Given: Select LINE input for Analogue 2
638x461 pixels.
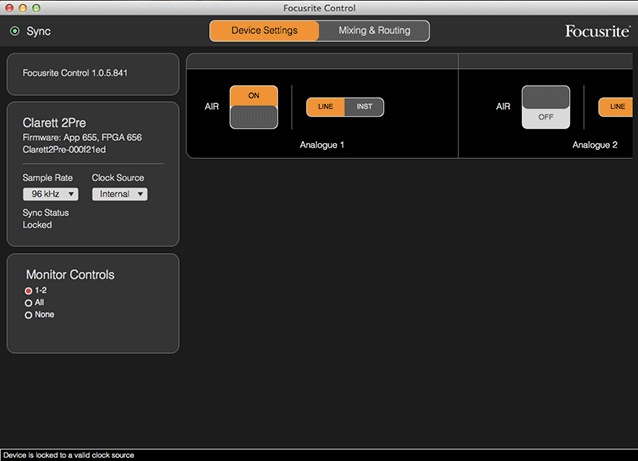Looking at the screenshot, I should [x=616, y=107].
